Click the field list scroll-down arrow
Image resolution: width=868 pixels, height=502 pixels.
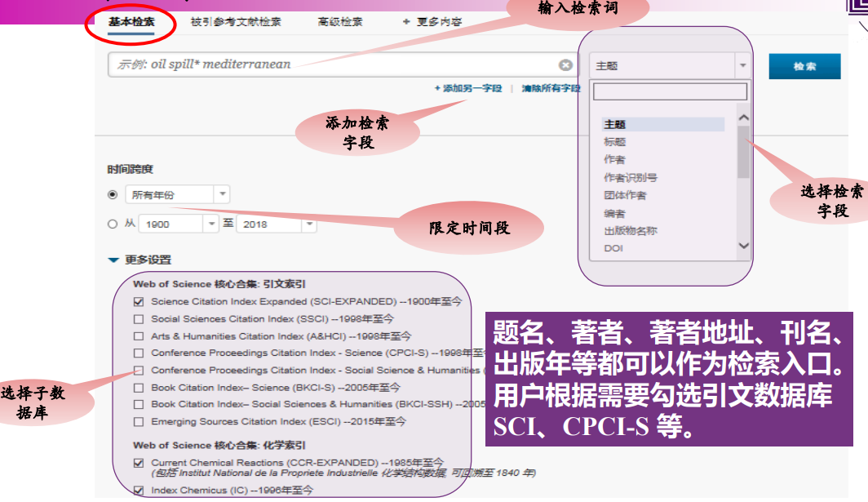coord(744,246)
